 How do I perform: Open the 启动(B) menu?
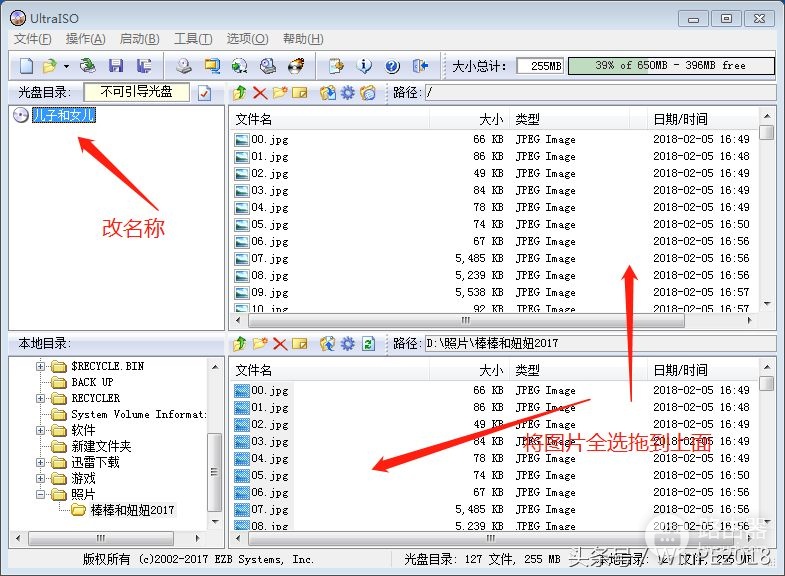click(139, 39)
